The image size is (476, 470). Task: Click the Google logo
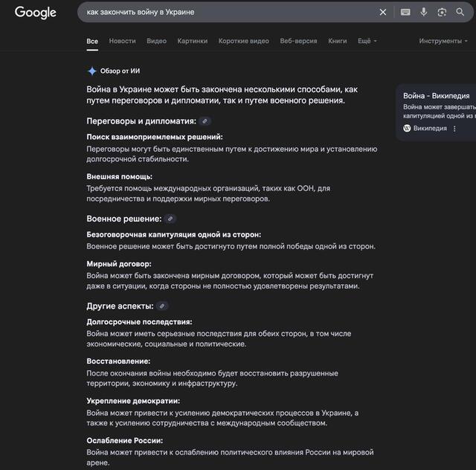click(x=35, y=13)
